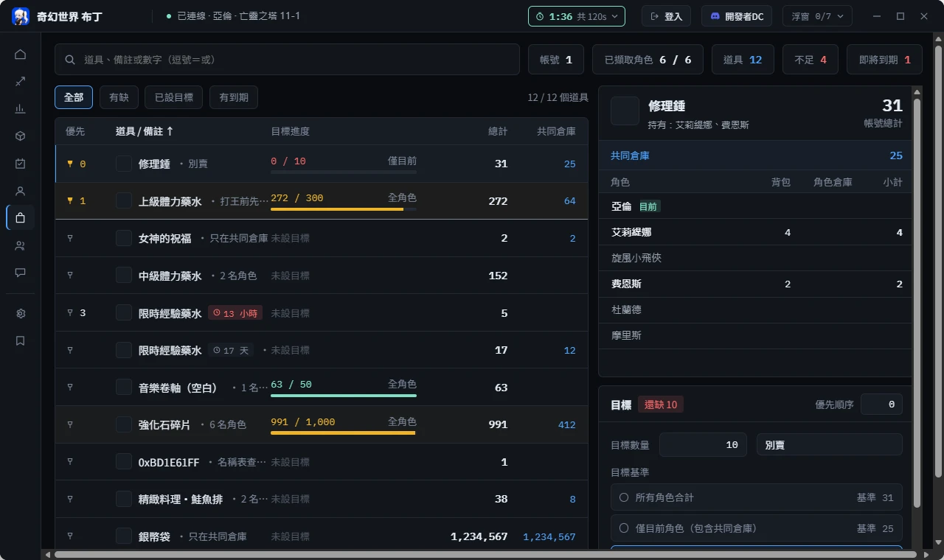Switch to the 有到期 filter tab

pos(234,97)
